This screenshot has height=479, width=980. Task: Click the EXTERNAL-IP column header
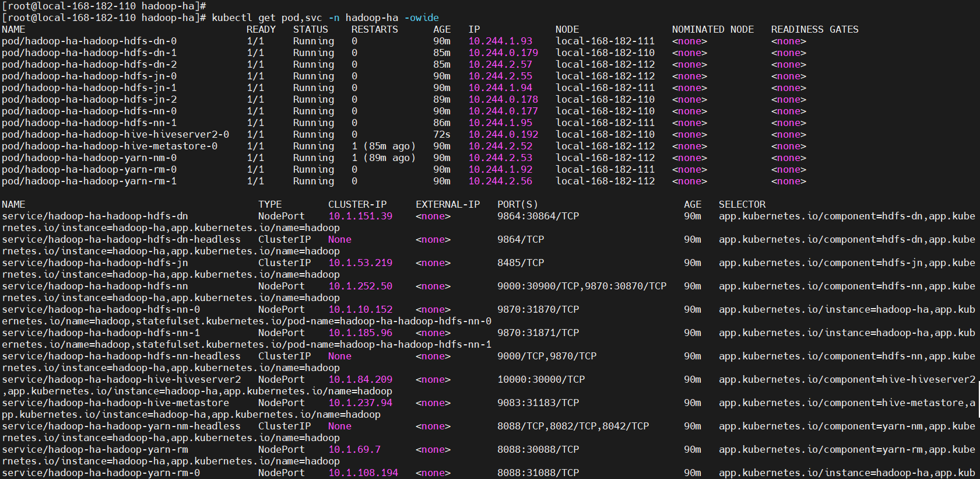448,205
